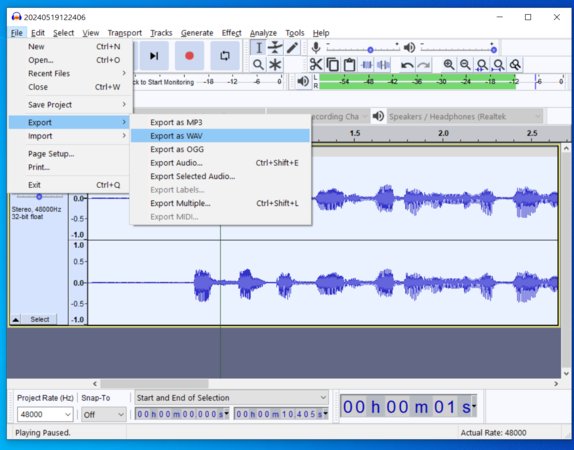Choose Export Audio... entry
This screenshot has height=450, width=574.
tap(221, 163)
